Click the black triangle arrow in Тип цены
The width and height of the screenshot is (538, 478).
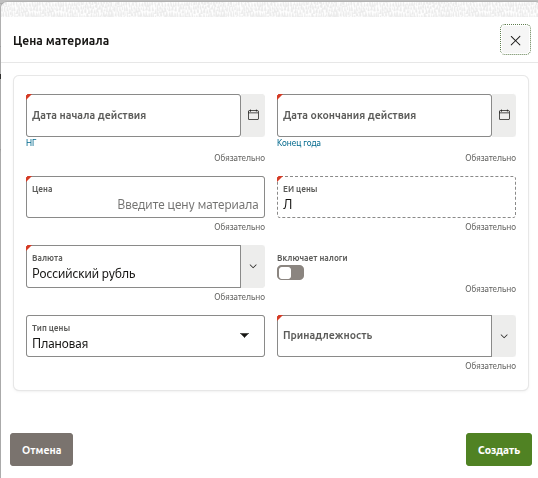click(x=244, y=336)
